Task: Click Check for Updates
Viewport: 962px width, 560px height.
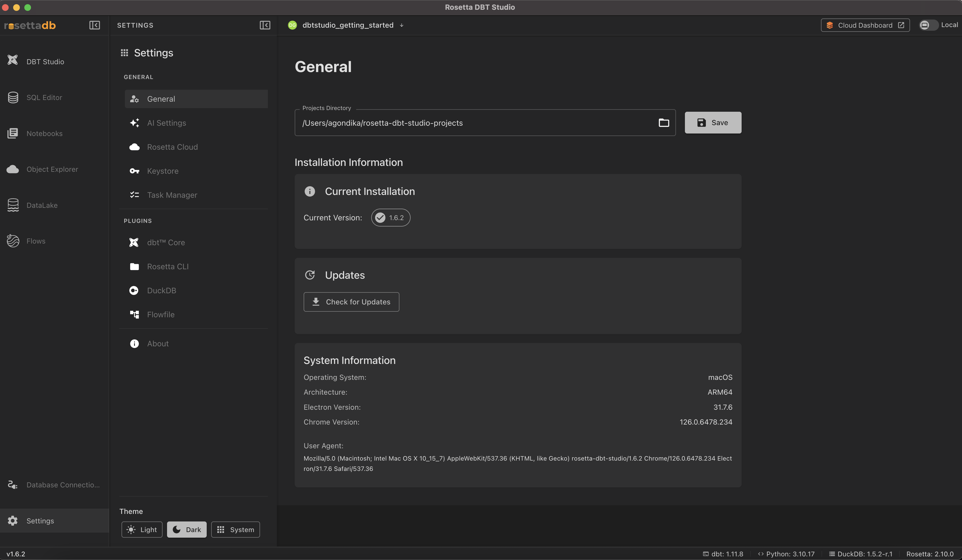Action: coord(351,302)
